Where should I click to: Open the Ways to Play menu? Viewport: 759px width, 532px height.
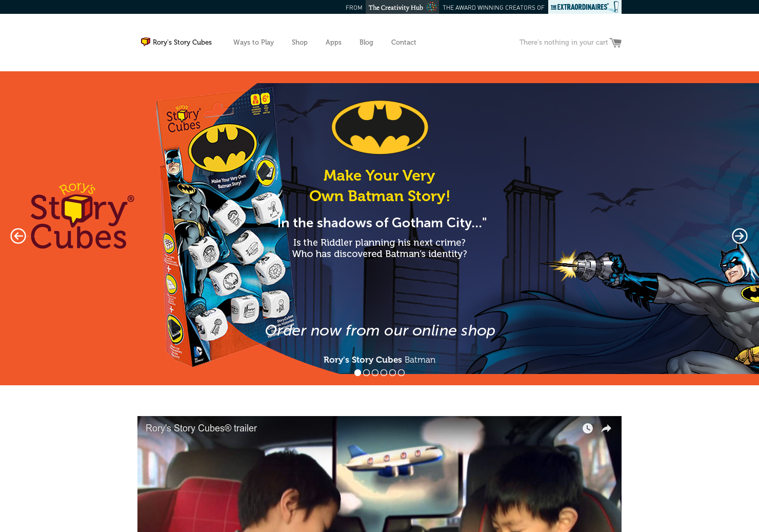pyautogui.click(x=253, y=42)
